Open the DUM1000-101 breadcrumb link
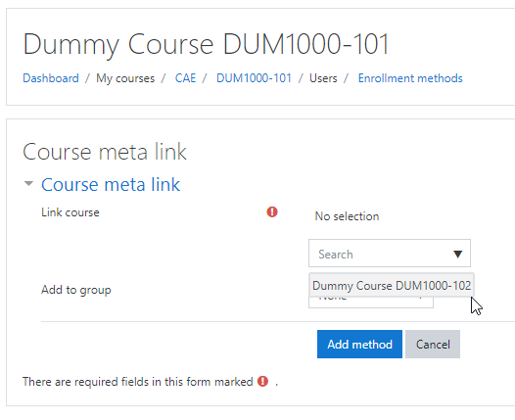This screenshot has height=420, width=515. [x=254, y=78]
